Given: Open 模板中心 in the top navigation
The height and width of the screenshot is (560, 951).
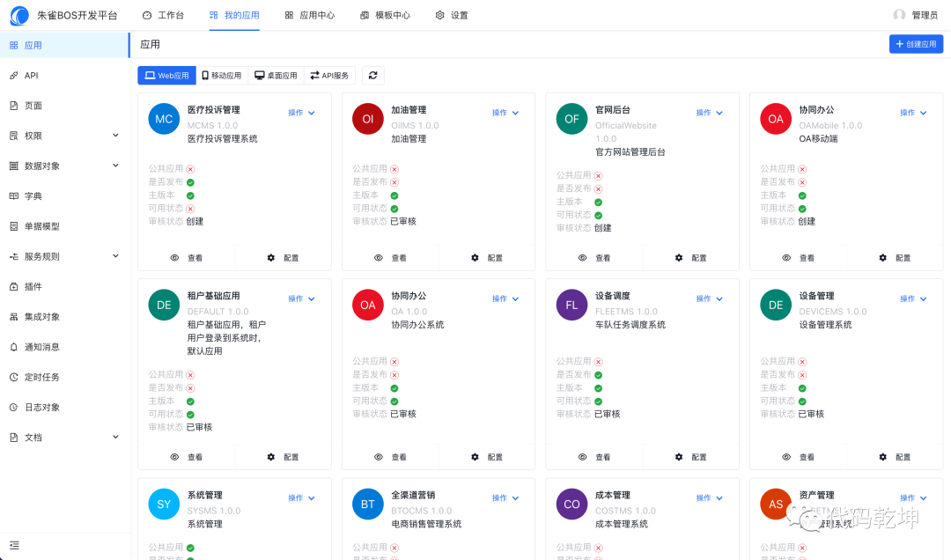Looking at the screenshot, I should [x=385, y=15].
